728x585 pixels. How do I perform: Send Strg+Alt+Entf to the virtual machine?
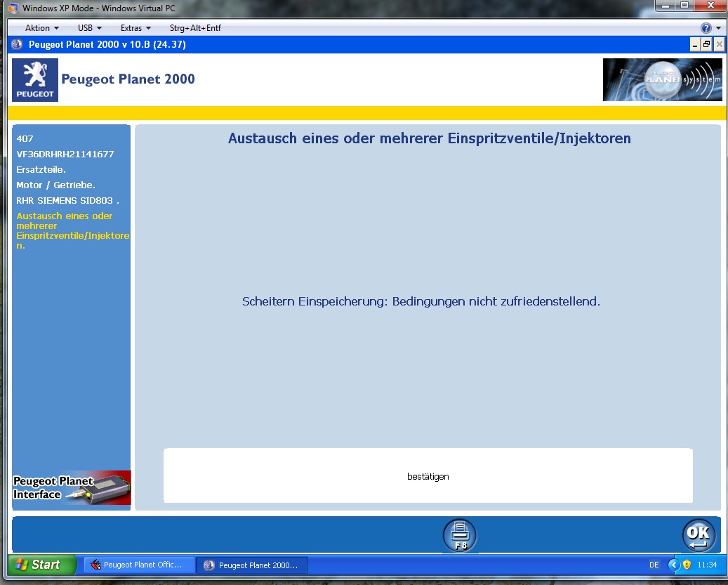click(195, 28)
